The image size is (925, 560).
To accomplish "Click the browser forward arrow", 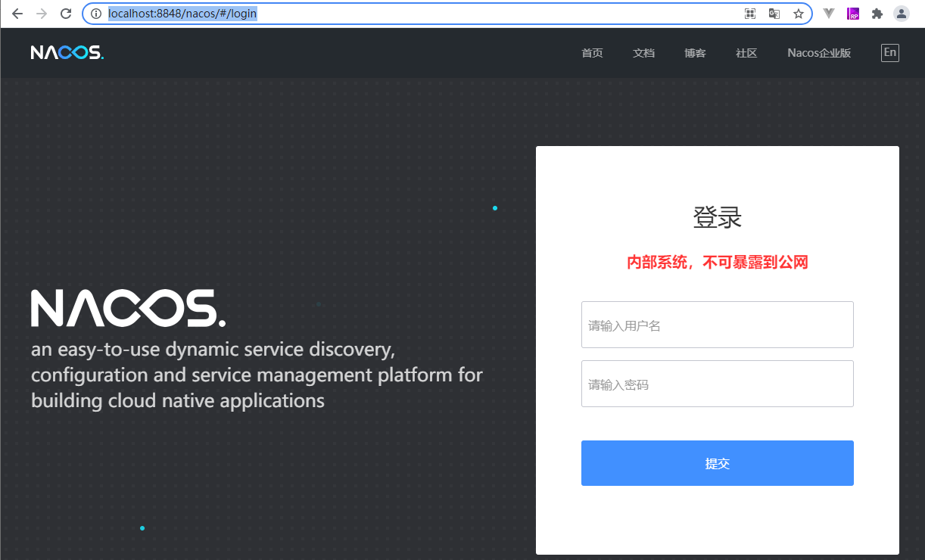I will click(42, 14).
